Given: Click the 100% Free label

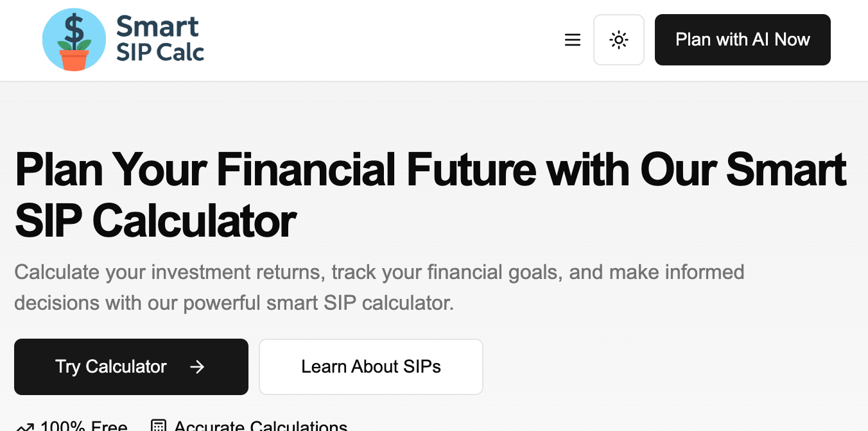Looking at the screenshot, I should (83, 427).
